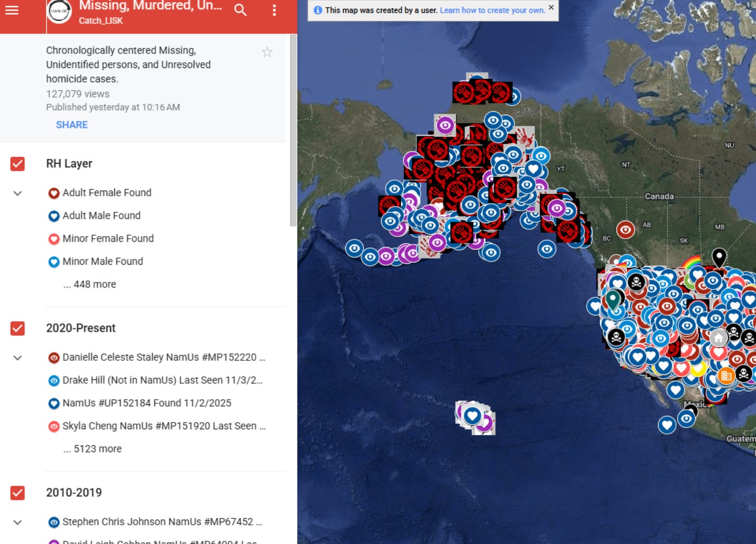The width and height of the screenshot is (756, 544).
Task: Click the sidebar vertical scrollbar
Action: [293, 130]
